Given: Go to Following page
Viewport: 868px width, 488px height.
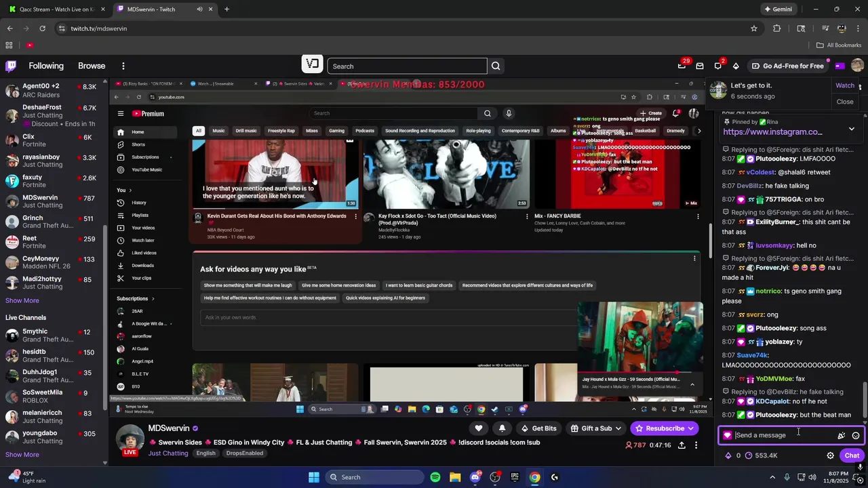Looking at the screenshot, I should pos(46,66).
